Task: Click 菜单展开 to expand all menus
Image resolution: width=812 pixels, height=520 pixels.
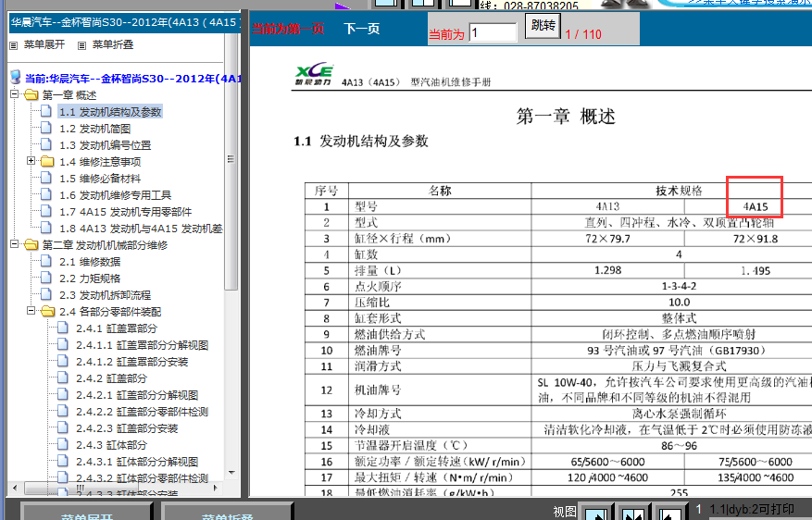Action: click(44, 45)
